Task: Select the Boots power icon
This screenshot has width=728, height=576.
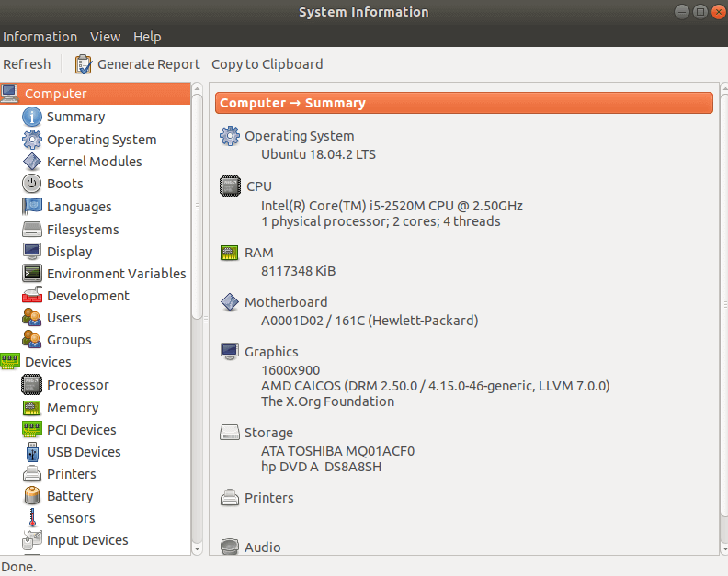Action: [x=32, y=184]
